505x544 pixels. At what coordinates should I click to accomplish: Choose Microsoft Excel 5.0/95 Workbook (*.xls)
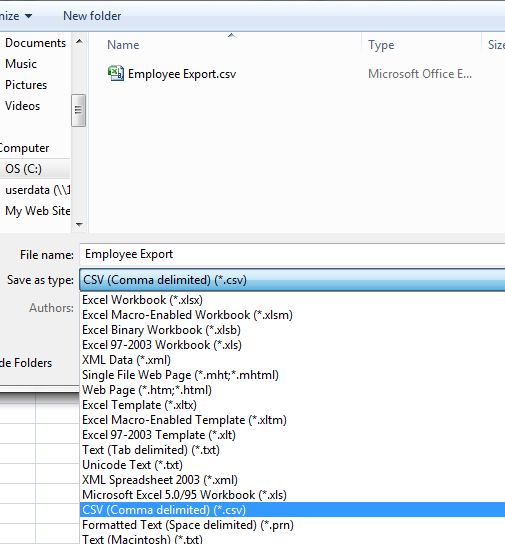tap(292, 495)
